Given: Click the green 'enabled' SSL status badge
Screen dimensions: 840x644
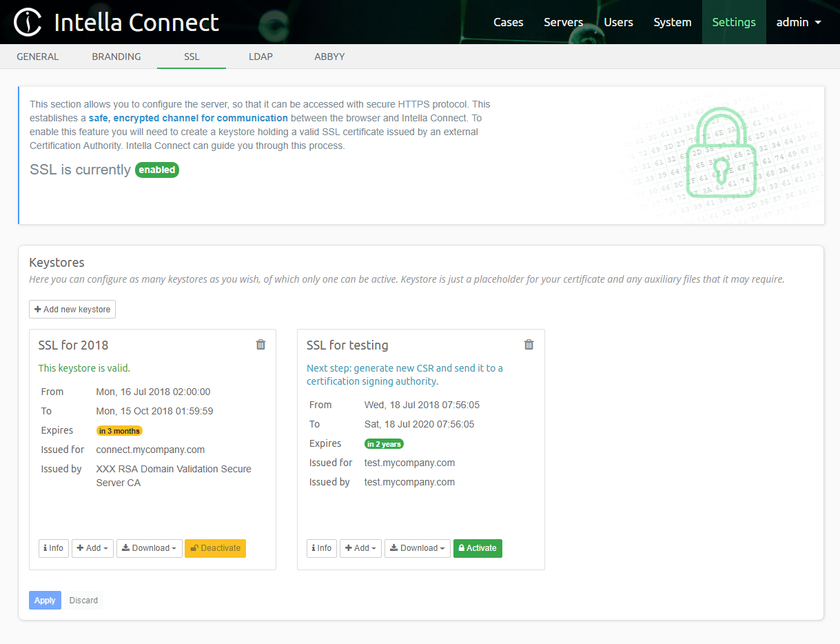Looking at the screenshot, I should pos(156,170).
